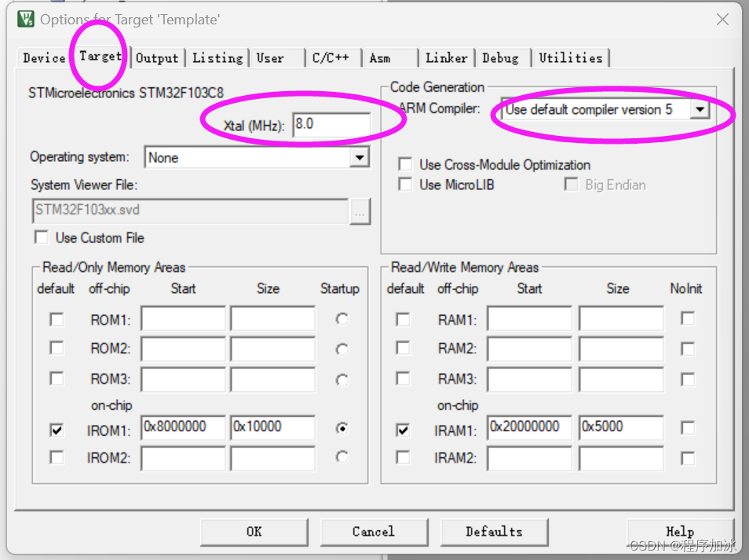Click the Defaults button
This screenshot has height=560, width=749.
(494, 532)
